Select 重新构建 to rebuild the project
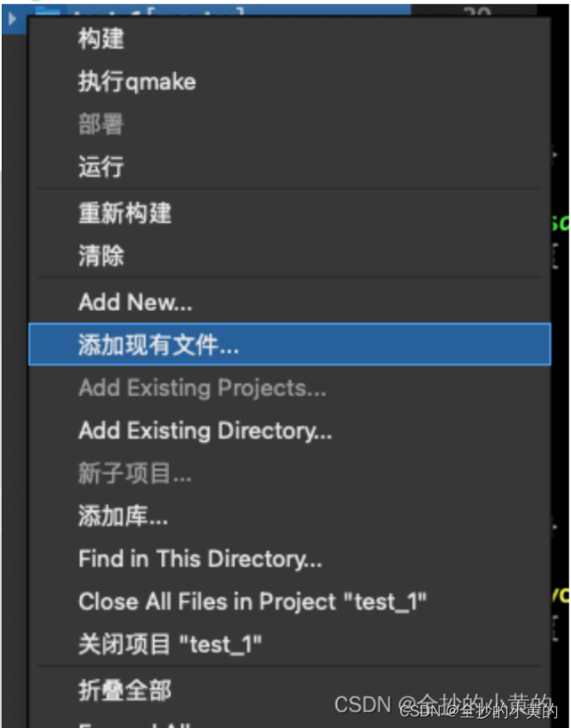The image size is (571, 728). (x=123, y=213)
